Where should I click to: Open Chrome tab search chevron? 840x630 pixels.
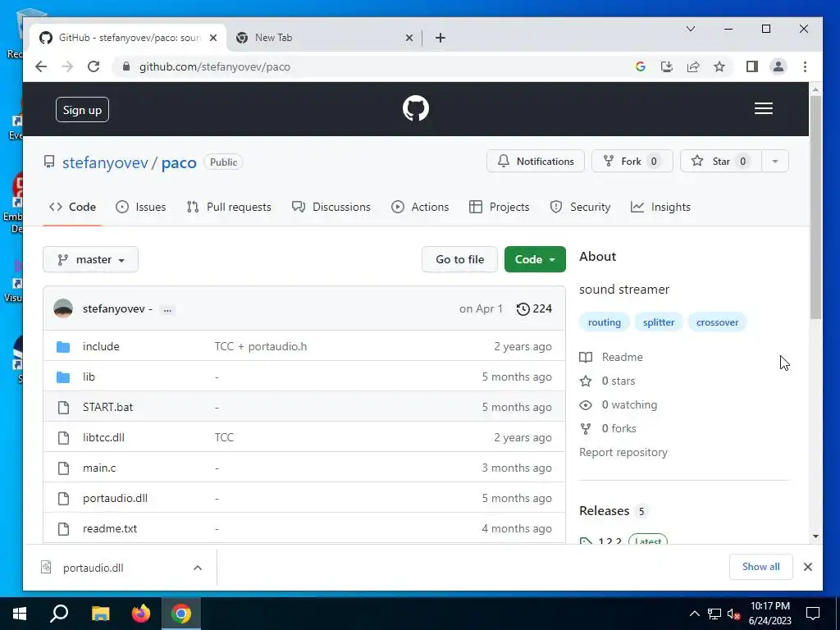coord(691,29)
